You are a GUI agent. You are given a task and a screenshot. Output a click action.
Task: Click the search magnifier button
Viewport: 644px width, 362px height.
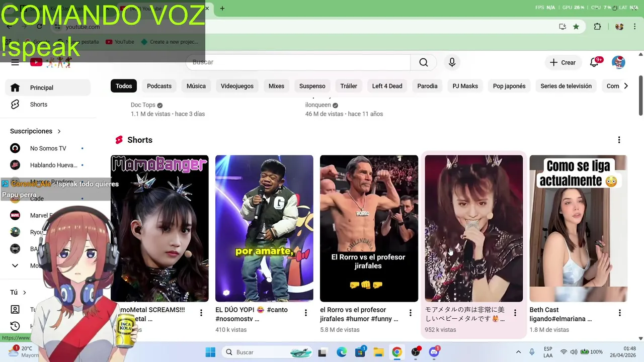pos(424,62)
